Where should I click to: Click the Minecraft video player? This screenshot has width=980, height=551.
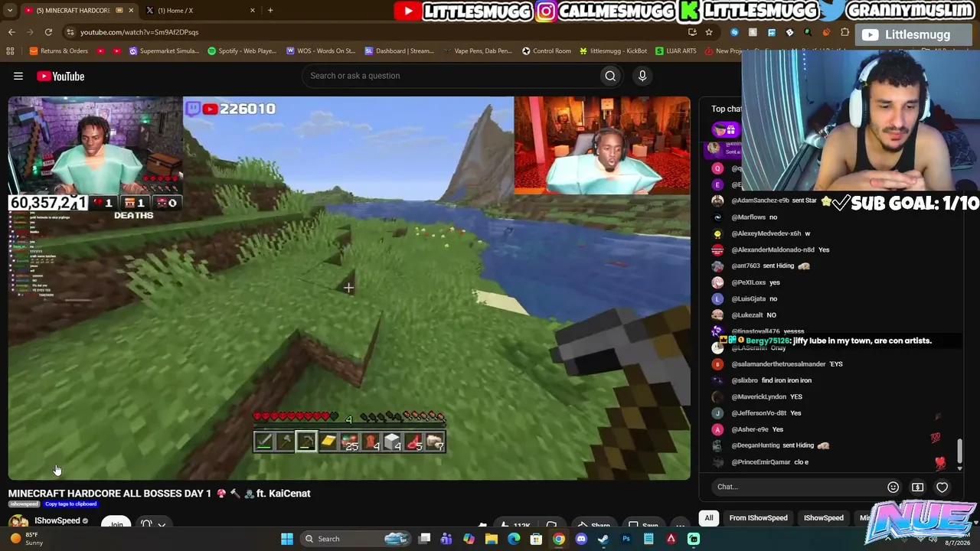coord(349,288)
